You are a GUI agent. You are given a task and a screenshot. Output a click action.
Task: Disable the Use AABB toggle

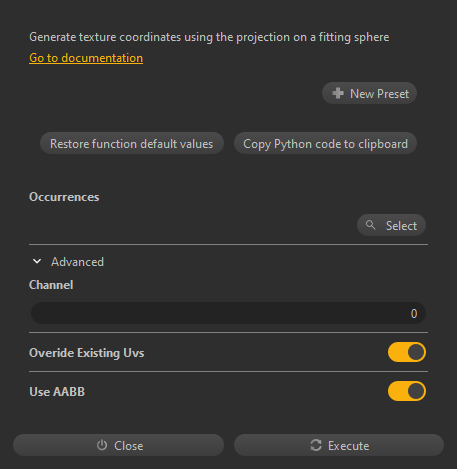click(407, 391)
